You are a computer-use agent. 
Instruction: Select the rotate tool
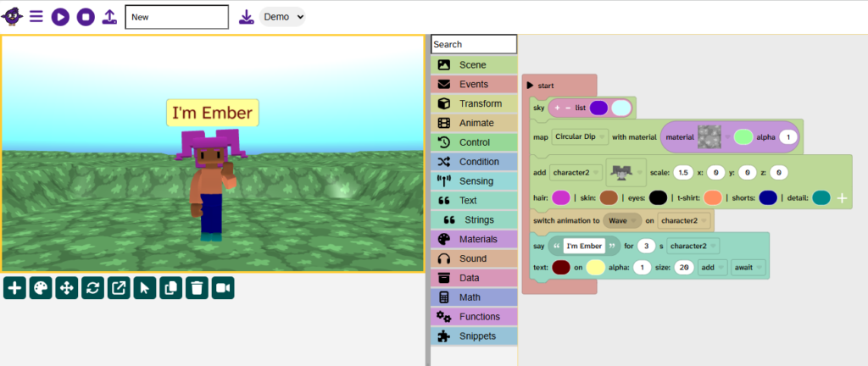tap(92, 288)
